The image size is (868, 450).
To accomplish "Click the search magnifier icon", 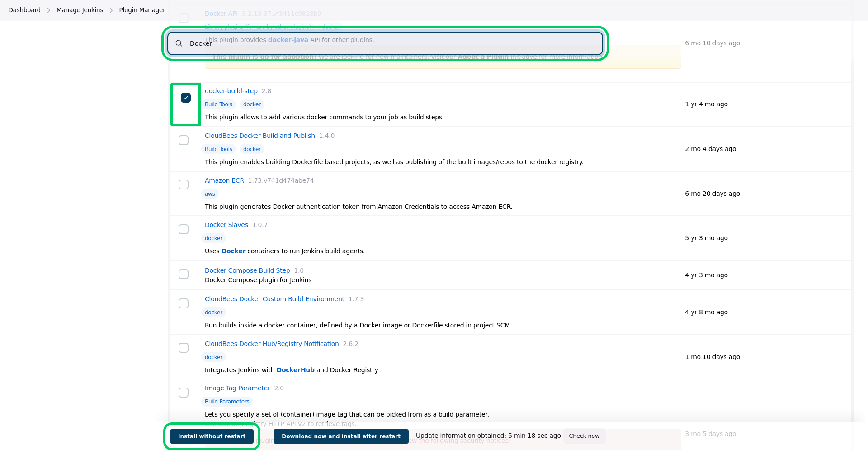I will tap(179, 43).
